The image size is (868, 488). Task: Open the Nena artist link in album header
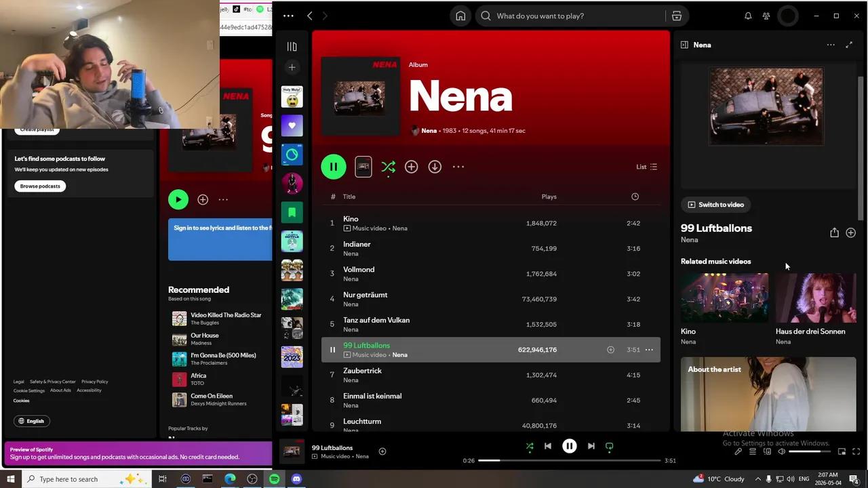[x=429, y=131]
